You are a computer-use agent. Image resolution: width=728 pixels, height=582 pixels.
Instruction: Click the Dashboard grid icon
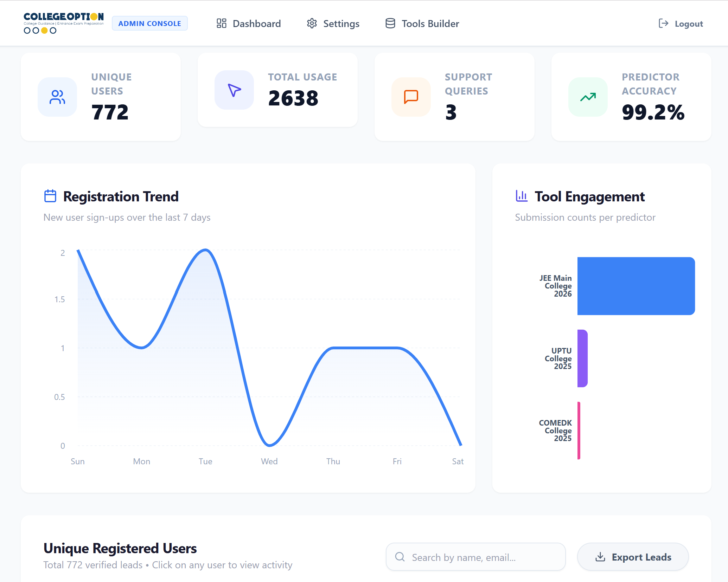point(221,24)
